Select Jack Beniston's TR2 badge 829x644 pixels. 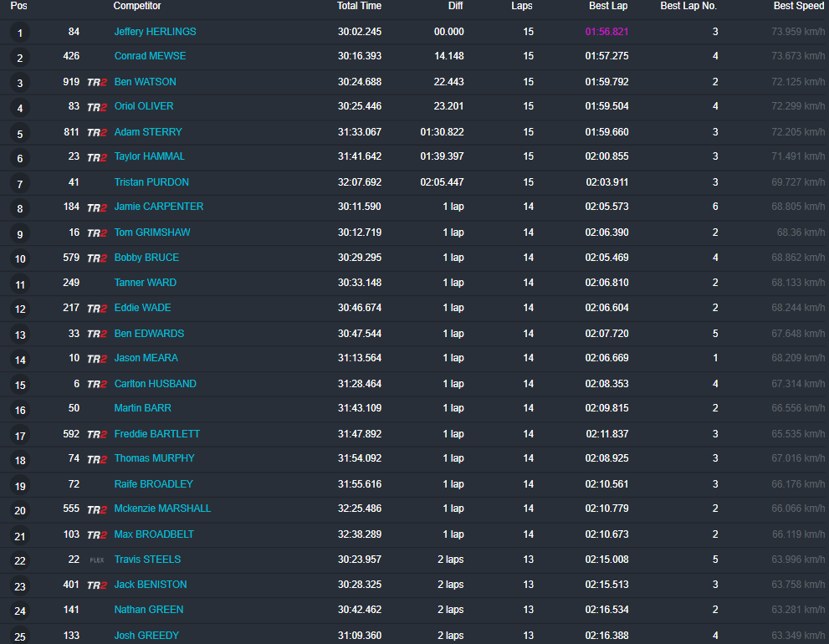pos(97,585)
